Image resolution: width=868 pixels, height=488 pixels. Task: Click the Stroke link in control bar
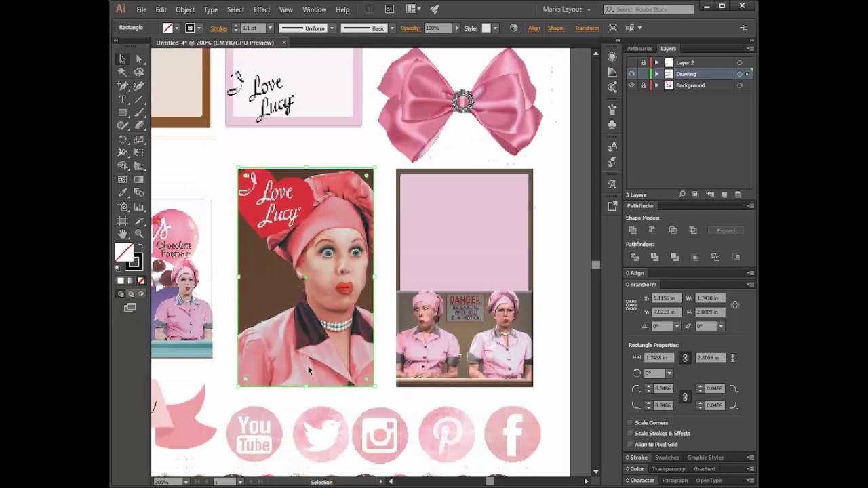(x=219, y=28)
